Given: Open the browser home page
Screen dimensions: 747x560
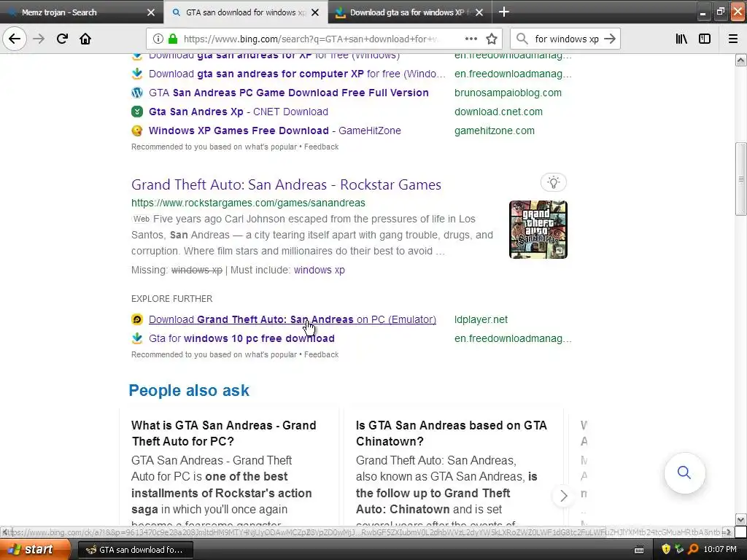Looking at the screenshot, I should pos(85,39).
